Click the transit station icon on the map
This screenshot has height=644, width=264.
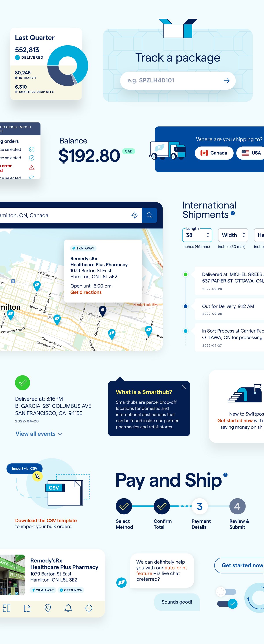pyautogui.click(x=13, y=281)
